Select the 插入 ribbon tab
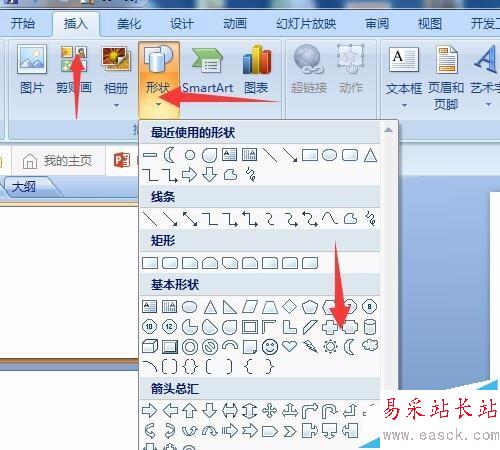The image size is (500, 450). coord(76,24)
